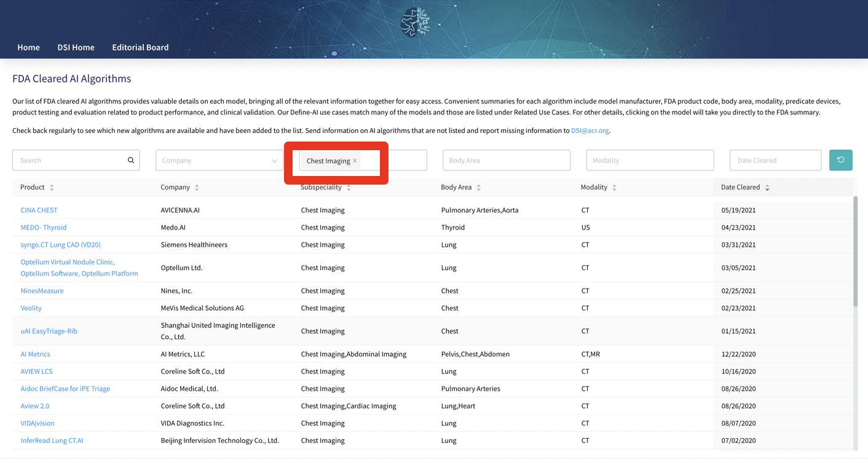868x464 pixels.
Task: Remove the Chest Imaging filter tag
Action: click(355, 161)
